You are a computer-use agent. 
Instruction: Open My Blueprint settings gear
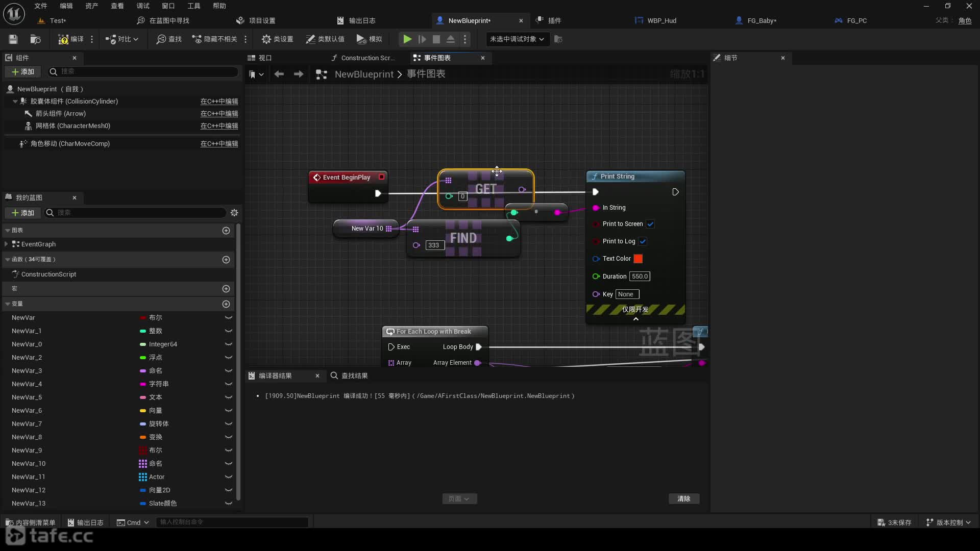point(234,213)
